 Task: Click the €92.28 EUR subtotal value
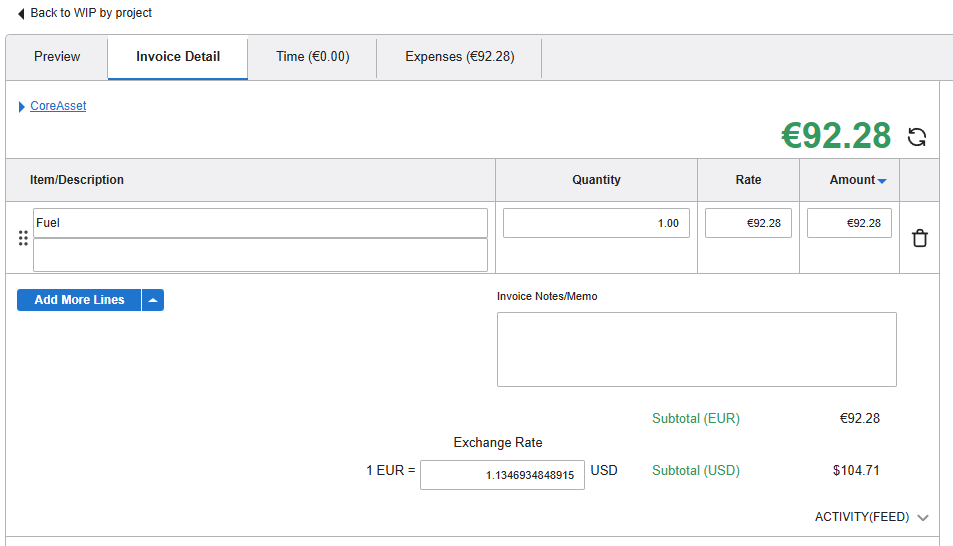pyautogui.click(x=859, y=418)
